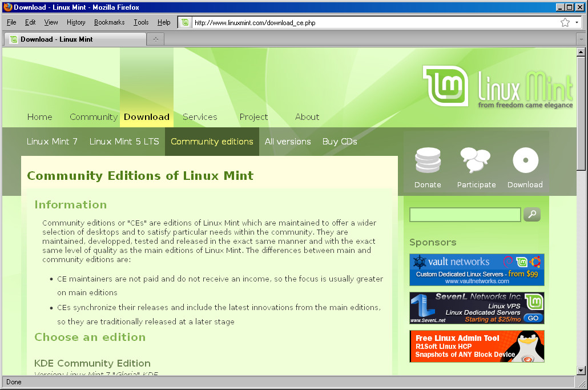Screen dimensions: 588x390
Task: Click the KDE Community Edition heading
Action: tap(92, 363)
